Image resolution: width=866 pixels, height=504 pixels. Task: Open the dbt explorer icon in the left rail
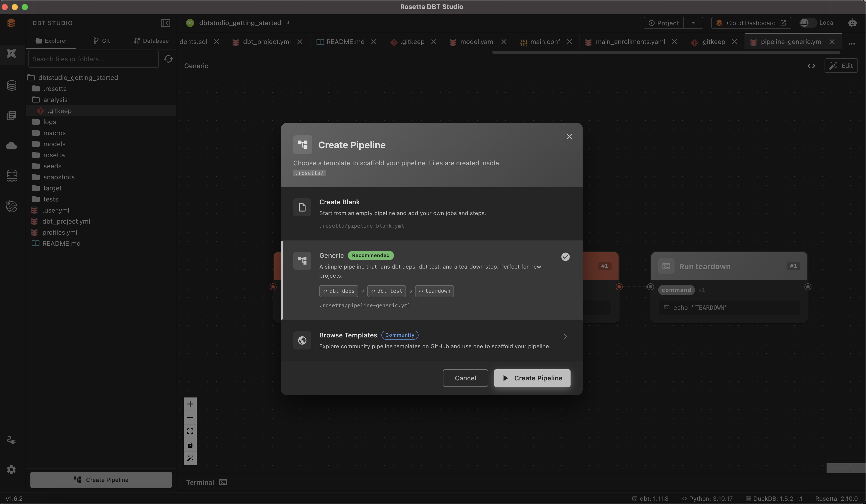11,53
